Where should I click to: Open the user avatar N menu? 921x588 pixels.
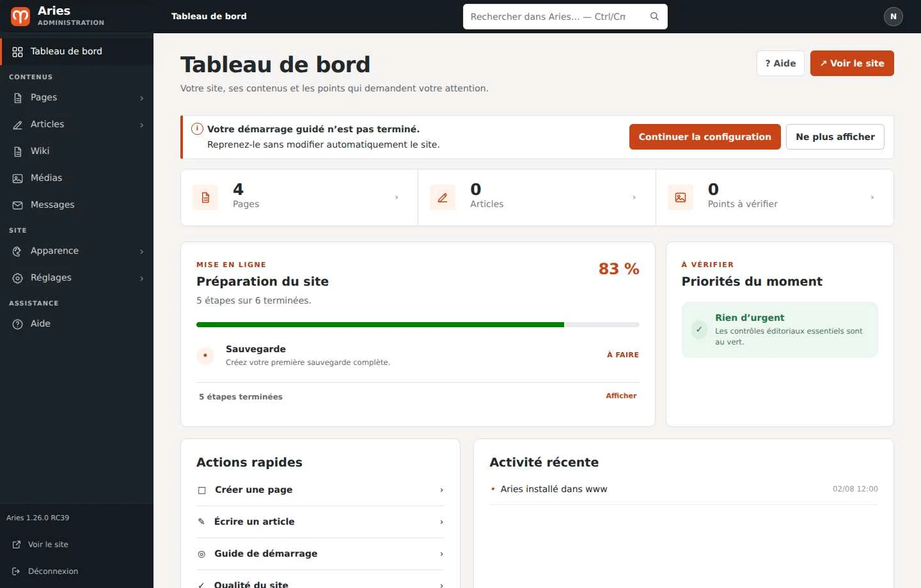pos(893,17)
